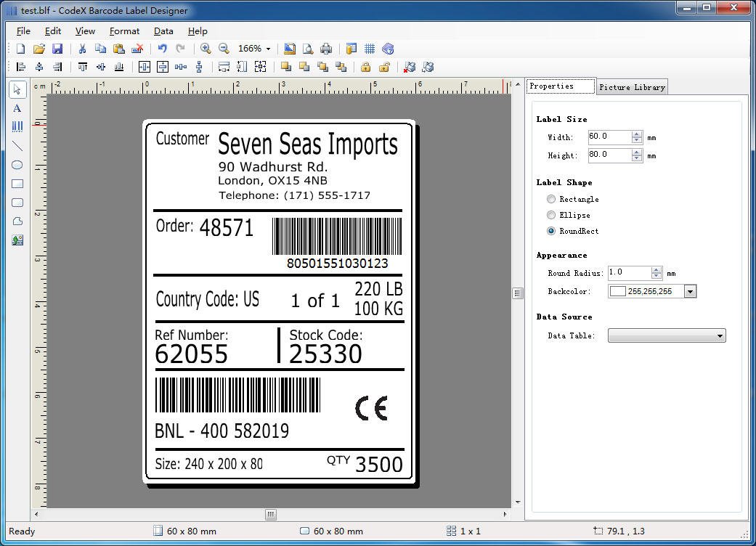Click the Save file icon

[x=57, y=49]
